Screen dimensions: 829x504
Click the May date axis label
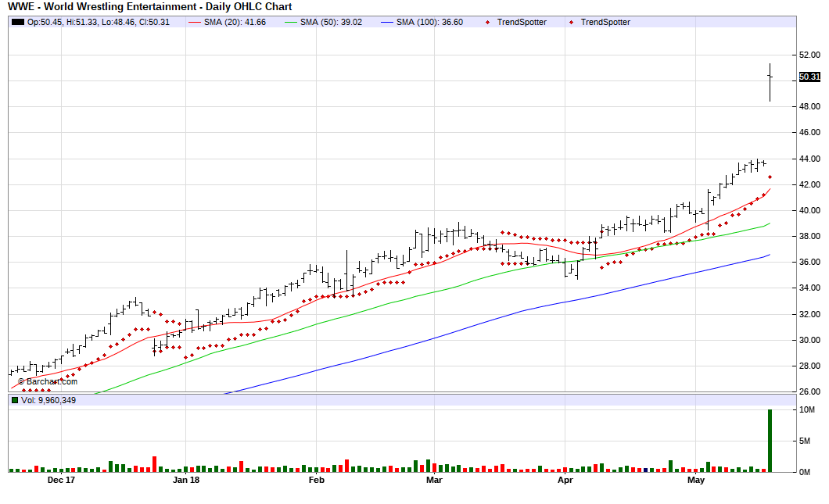[696, 481]
